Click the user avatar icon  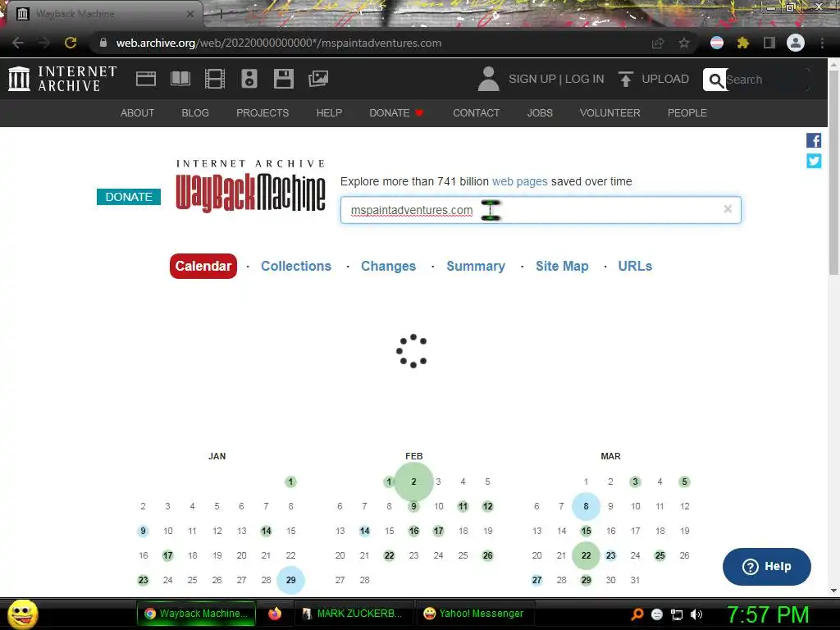pyautogui.click(x=488, y=79)
